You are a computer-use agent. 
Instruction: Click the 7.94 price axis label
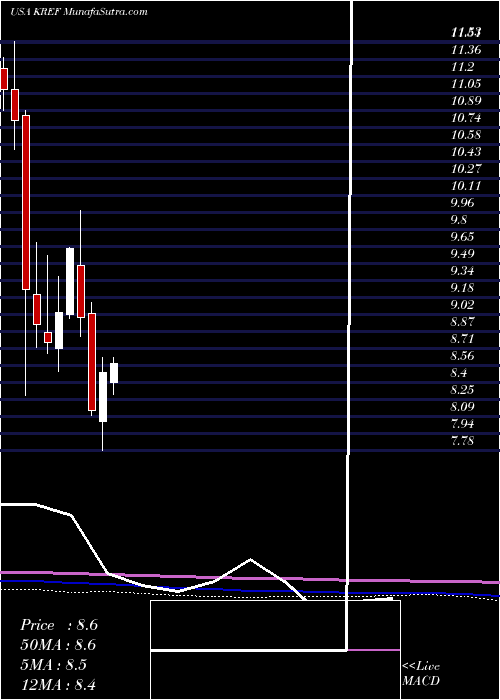[x=463, y=424]
